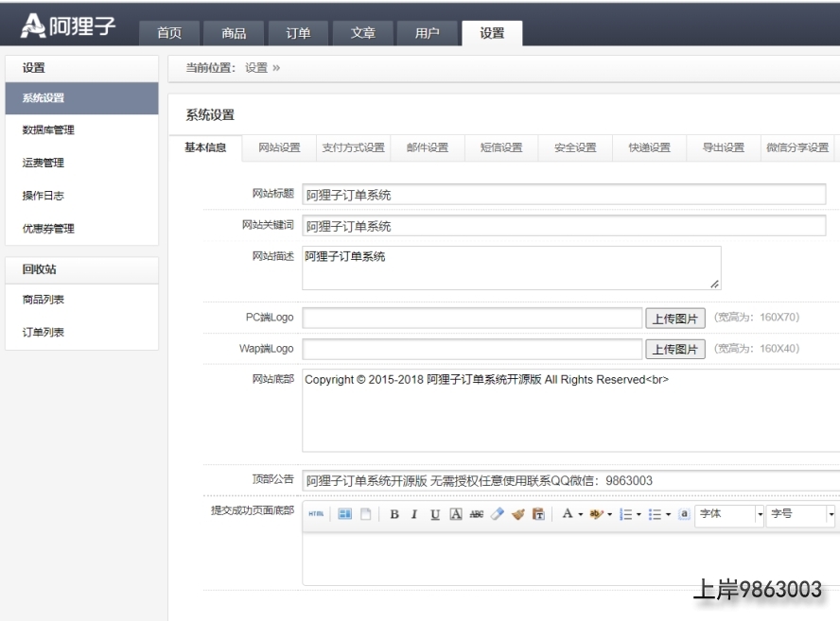Screen dimensions: 840x621
Task: Click the 设置 breadcrumb link
Action: (256, 68)
